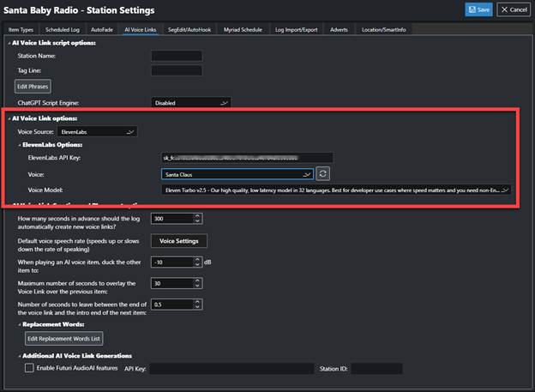
Task: Select the AI Voice Links tab
Action: point(141,30)
